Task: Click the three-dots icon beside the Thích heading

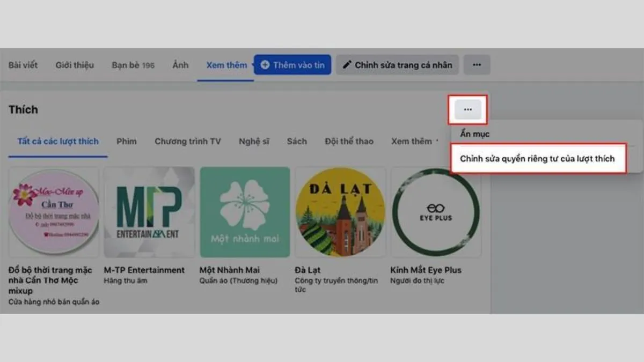Action: pyautogui.click(x=467, y=109)
